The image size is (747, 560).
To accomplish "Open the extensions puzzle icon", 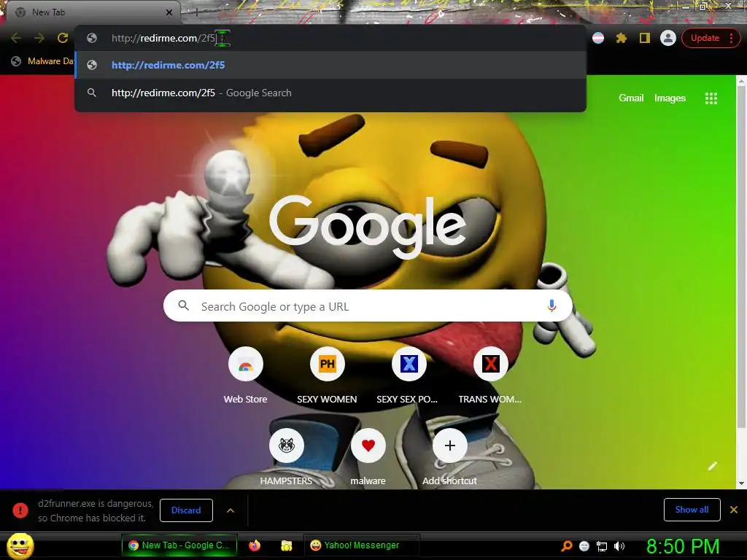I will 622,38.
